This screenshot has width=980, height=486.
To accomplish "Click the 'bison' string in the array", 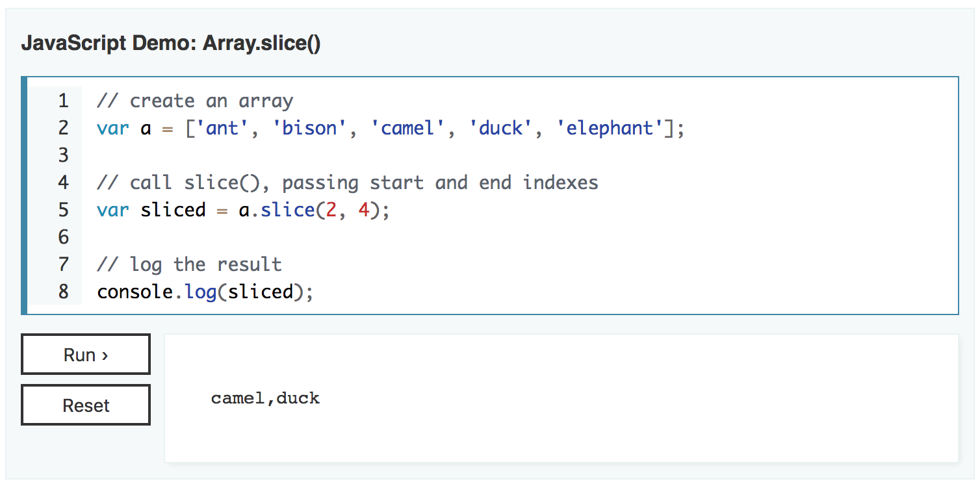I will (310, 128).
